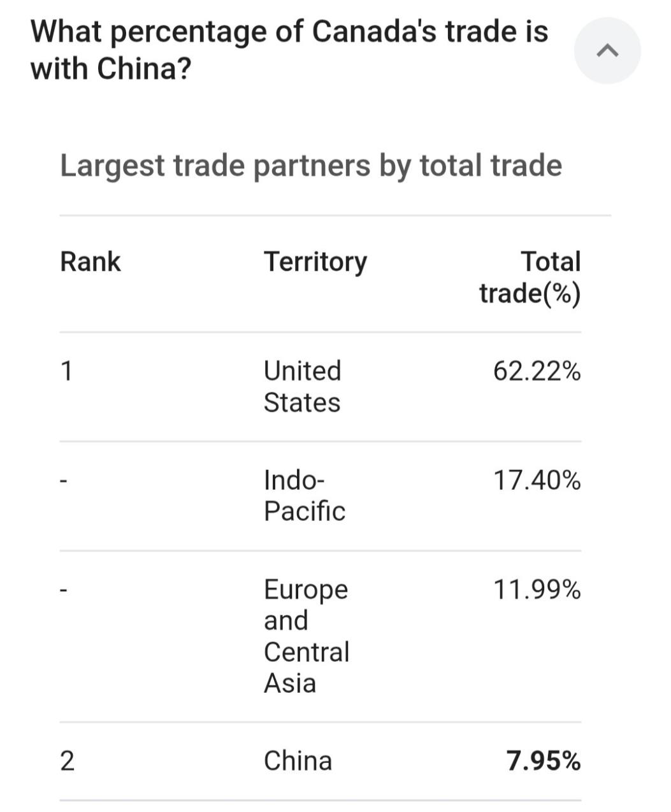Click rank number 2 in the table

[67, 761]
